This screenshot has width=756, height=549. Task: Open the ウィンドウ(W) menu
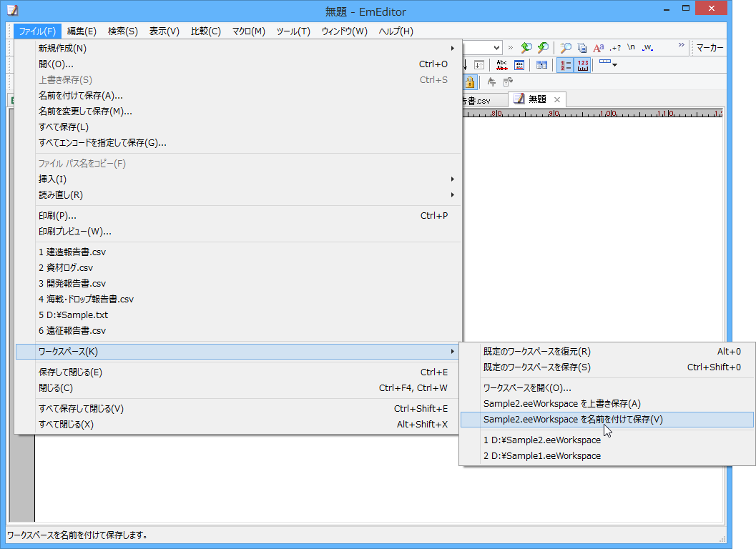[344, 31]
